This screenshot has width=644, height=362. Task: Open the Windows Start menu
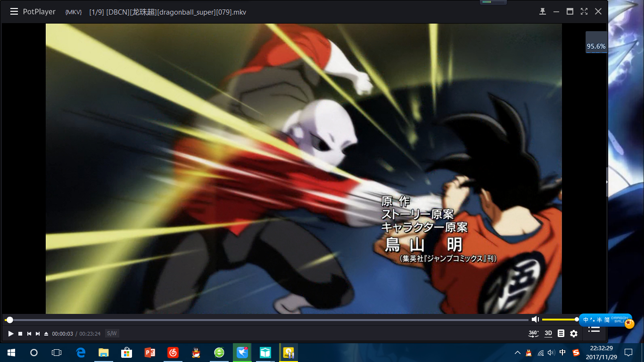click(x=11, y=353)
